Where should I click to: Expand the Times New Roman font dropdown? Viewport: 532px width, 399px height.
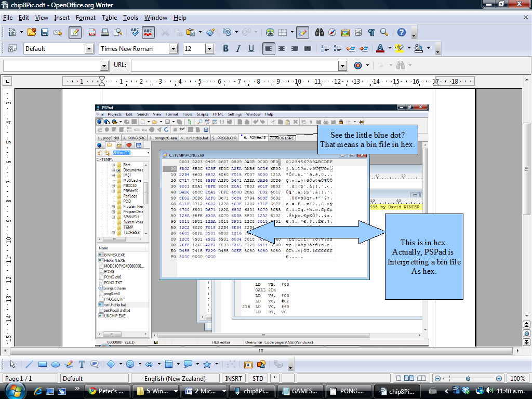point(173,49)
